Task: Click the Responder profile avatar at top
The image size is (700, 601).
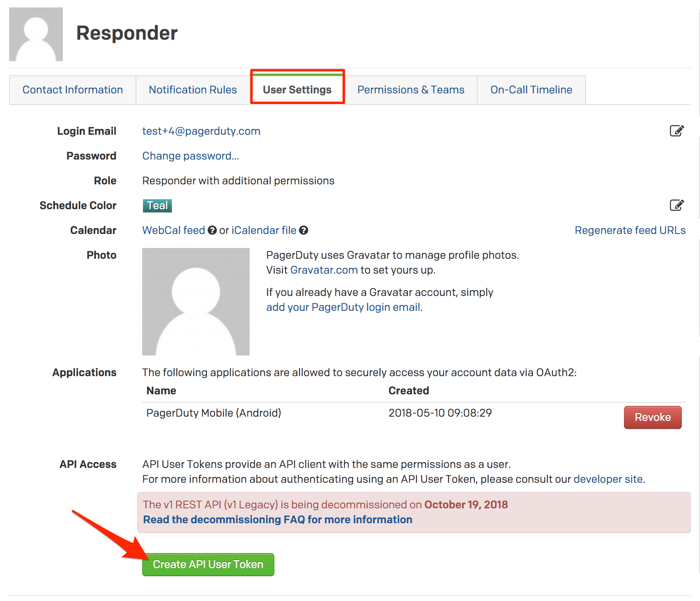Action: pos(36,34)
